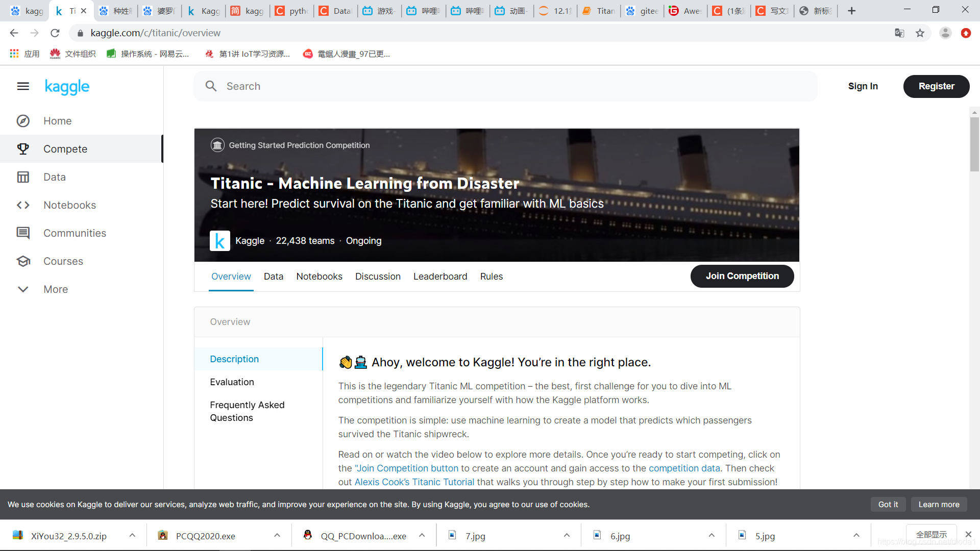980x551 pixels.
Task: Open the hamburger menu icon
Action: (23, 86)
